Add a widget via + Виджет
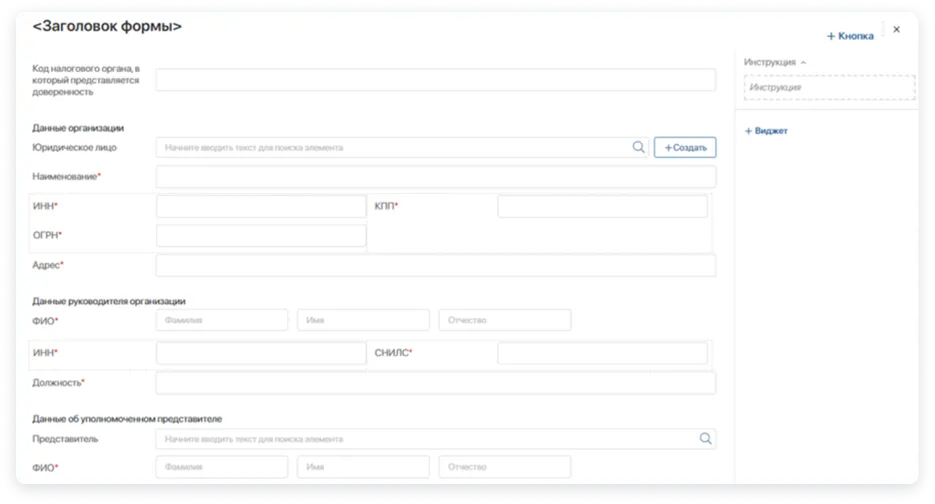Screen dimensions: 935x504 (766, 131)
